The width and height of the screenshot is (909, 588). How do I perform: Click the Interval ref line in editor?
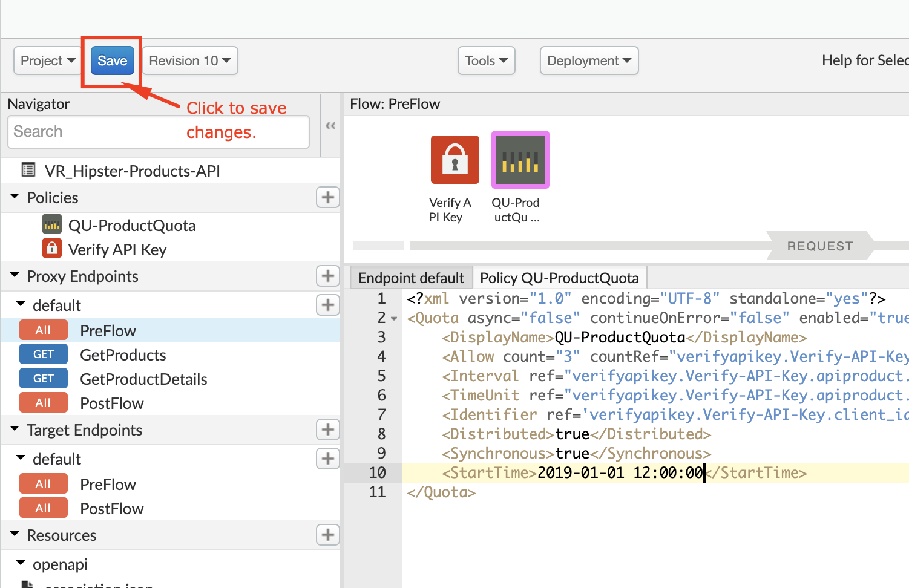pos(675,376)
